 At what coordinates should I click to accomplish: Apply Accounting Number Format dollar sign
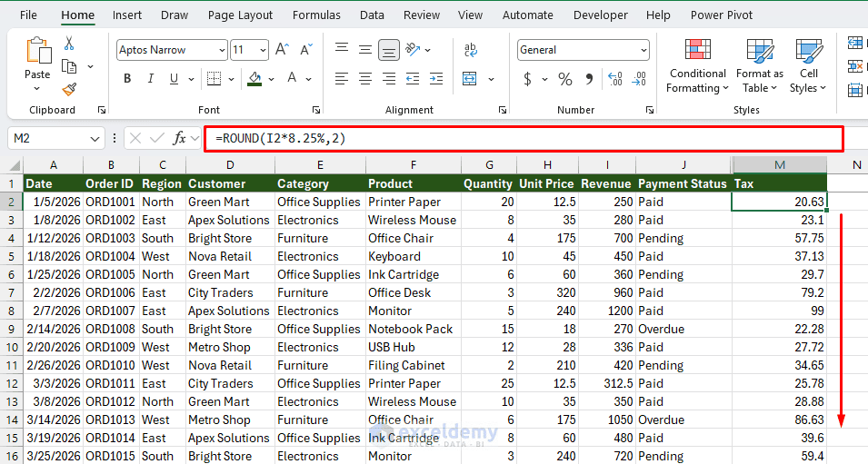click(527, 79)
